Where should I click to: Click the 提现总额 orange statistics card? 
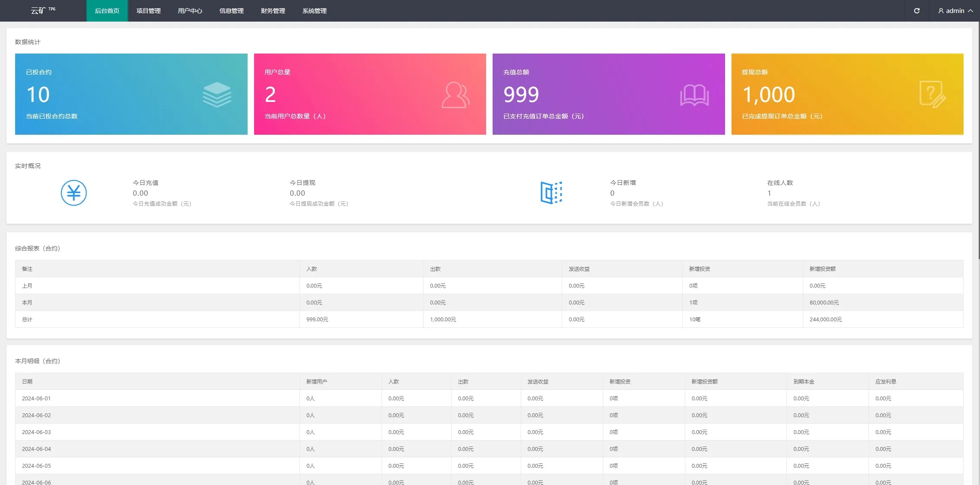(847, 94)
